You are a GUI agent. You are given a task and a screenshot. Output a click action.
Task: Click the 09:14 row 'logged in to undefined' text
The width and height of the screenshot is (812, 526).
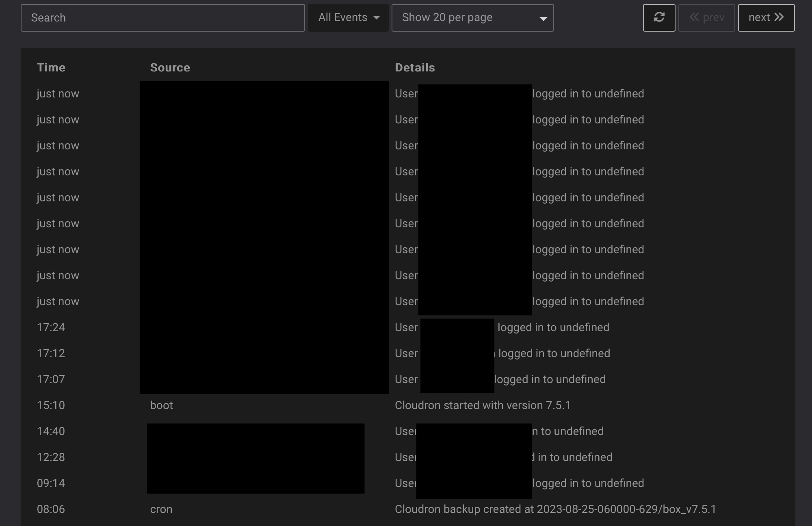pyautogui.click(x=588, y=483)
